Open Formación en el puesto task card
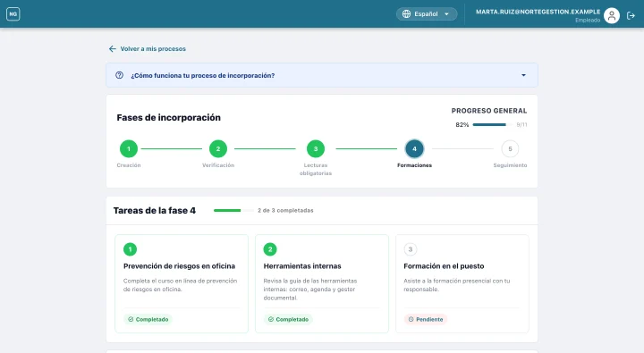The width and height of the screenshot is (644, 353). (x=462, y=283)
